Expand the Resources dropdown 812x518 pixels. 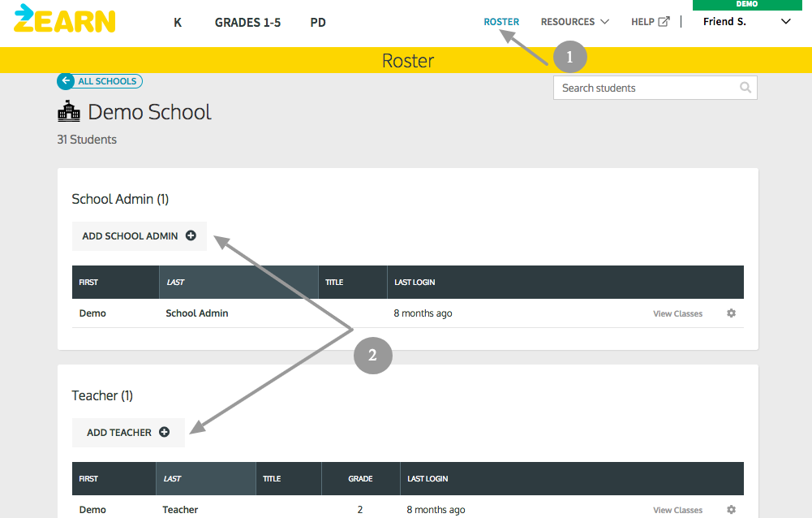tap(575, 22)
